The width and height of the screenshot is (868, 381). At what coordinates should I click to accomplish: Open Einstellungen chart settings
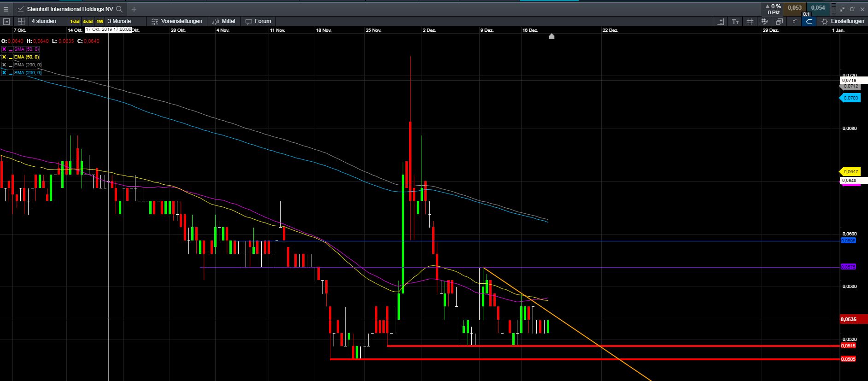click(x=843, y=21)
